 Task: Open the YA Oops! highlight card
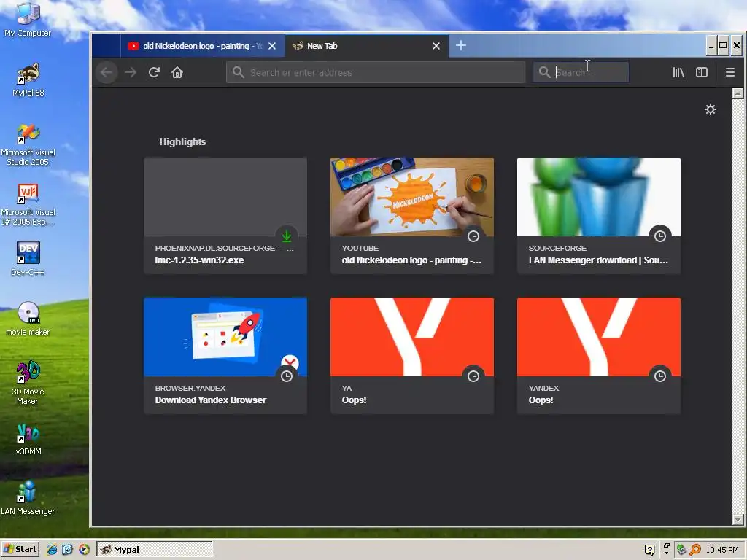click(412, 356)
